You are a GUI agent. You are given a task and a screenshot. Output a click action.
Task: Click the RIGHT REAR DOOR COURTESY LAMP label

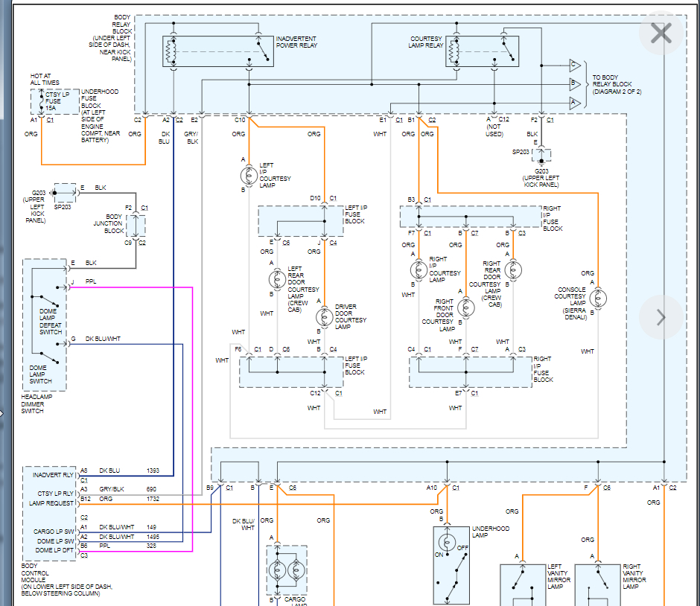486,284
